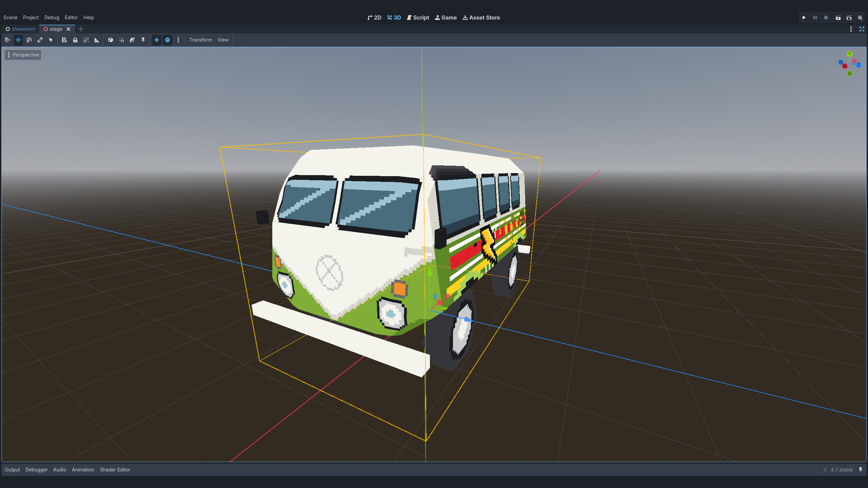Open the Help menu
Screen dimensions: 868x488
click(89, 18)
